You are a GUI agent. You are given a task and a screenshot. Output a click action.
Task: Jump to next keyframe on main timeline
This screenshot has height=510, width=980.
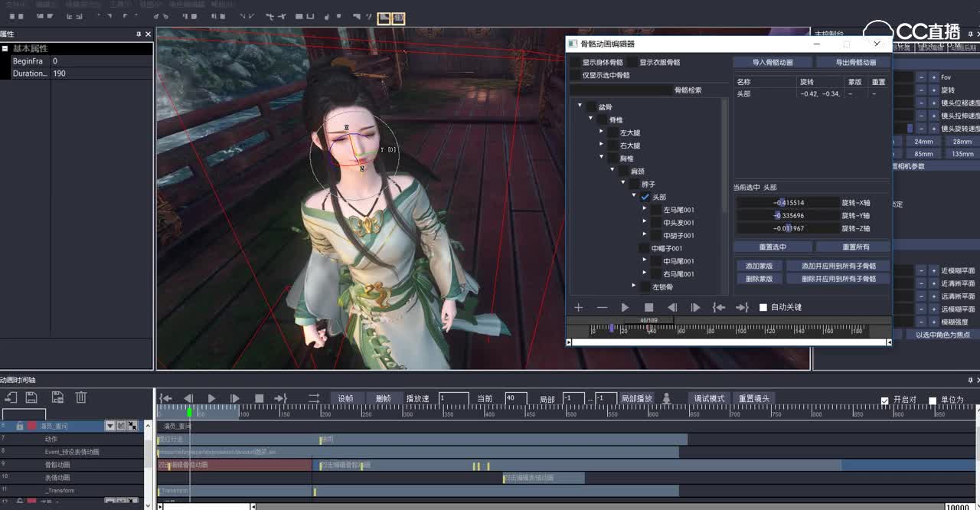coord(281,398)
